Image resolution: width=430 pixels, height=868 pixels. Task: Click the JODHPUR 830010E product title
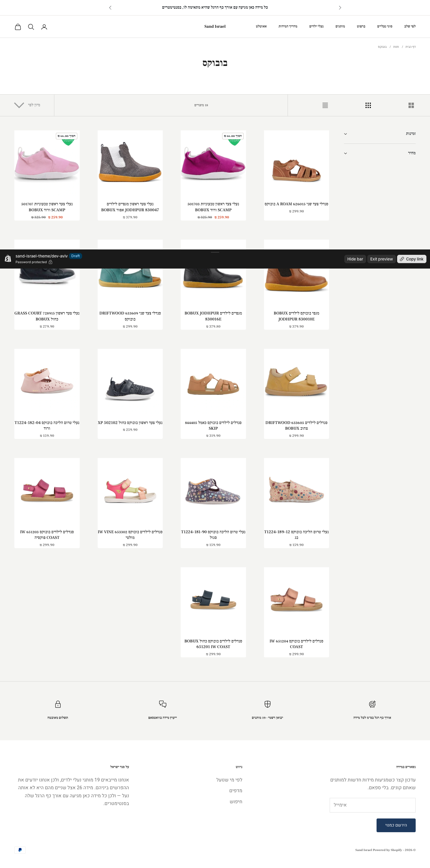297,316
